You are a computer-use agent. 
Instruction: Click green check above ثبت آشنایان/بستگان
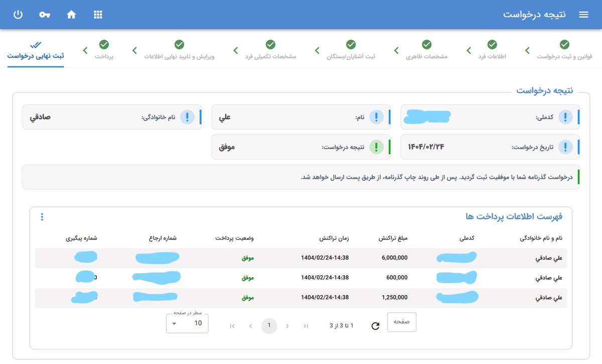(x=351, y=45)
